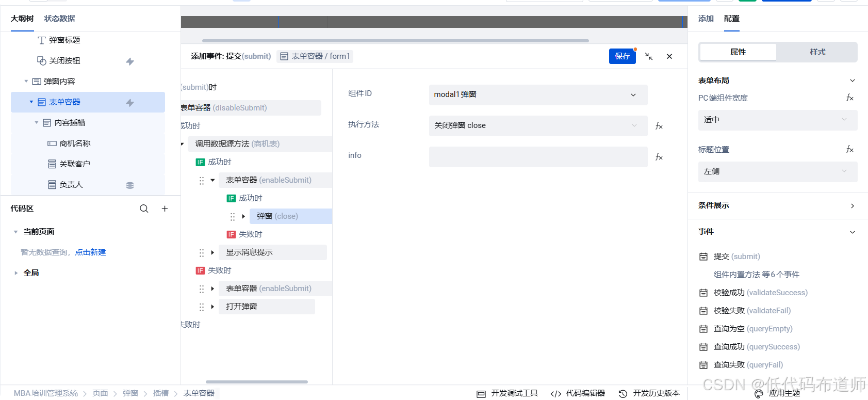
Task: Close the 添加事件 panel with X
Action: tap(669, 56)
